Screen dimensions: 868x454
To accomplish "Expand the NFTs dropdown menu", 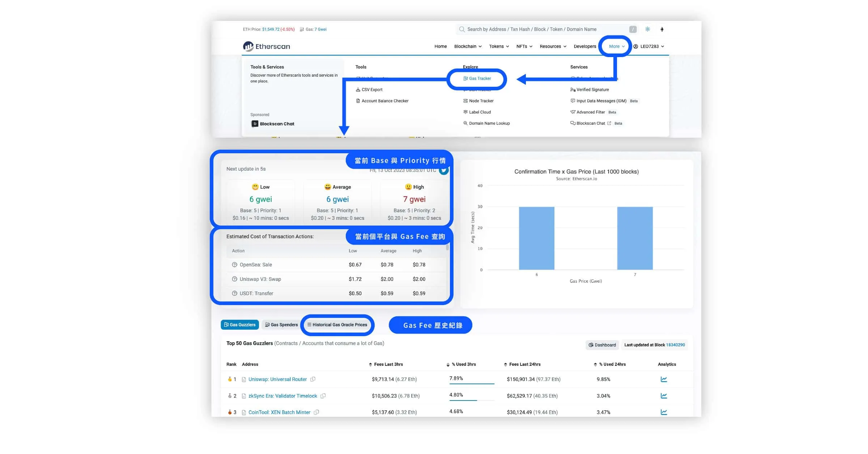I will point(524,46).
